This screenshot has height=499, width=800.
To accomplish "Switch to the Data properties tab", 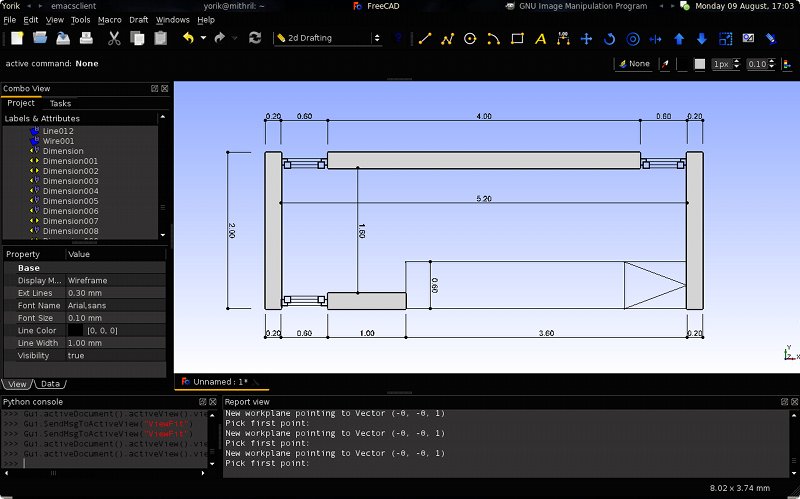I will point(50,384).
